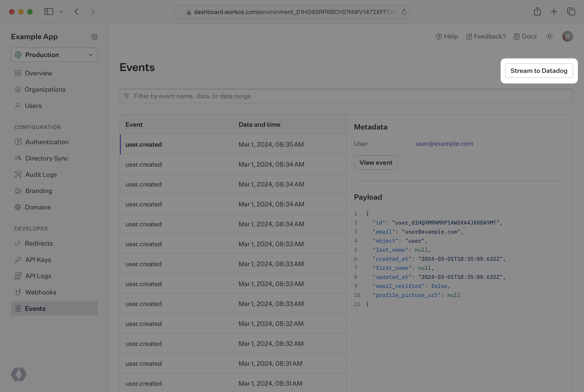
Task: Select the Webhooks icon
Action: point(18,292)
